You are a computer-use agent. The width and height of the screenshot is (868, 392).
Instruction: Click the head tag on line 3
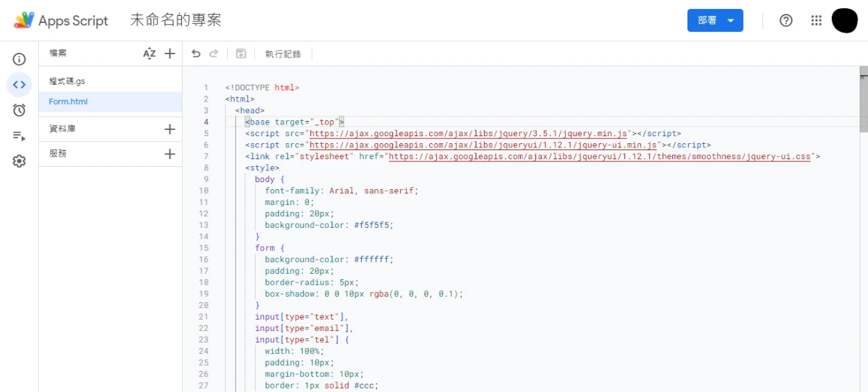click(249, 111)
